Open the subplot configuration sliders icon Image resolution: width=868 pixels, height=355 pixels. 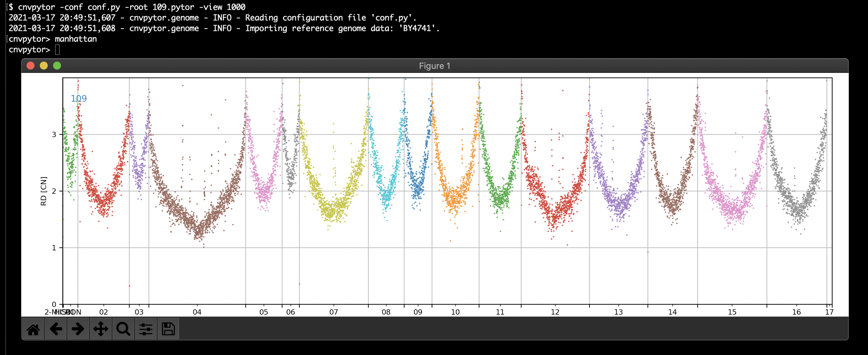tap(145, 329)
